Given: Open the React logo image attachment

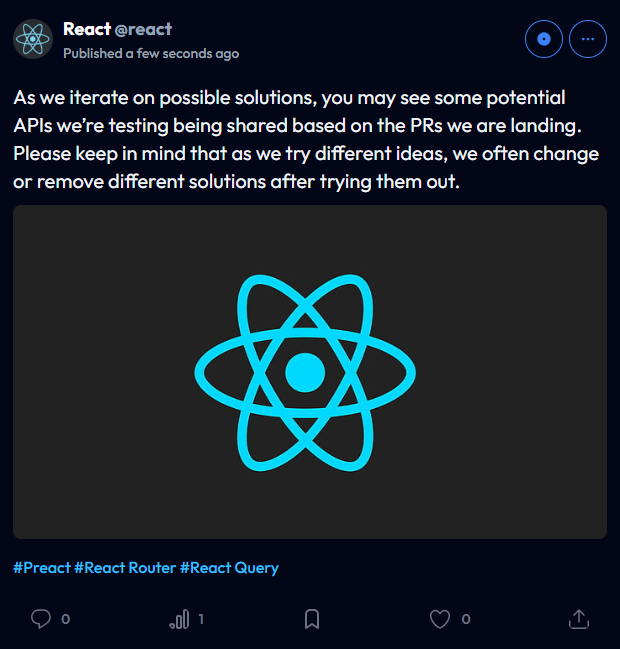Looking at the screenshot, I should (310, 372).
